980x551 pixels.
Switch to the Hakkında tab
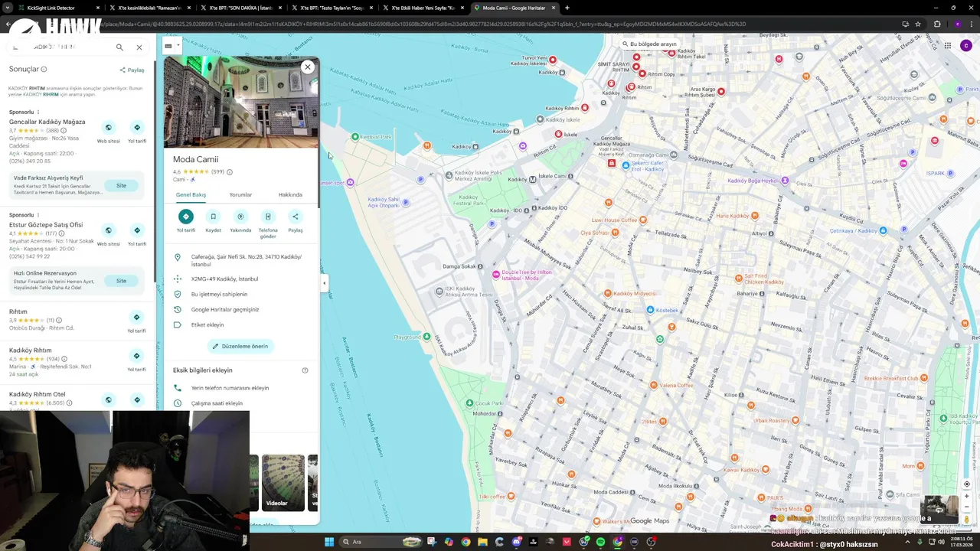[290, 195]
